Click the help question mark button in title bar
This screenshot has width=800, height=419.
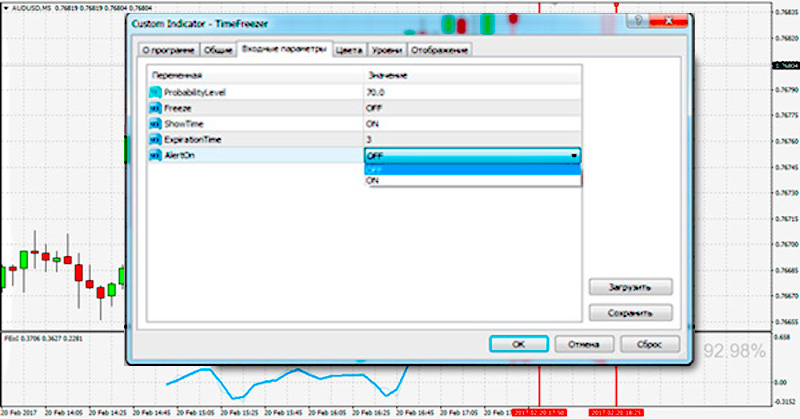pos(638,21)
